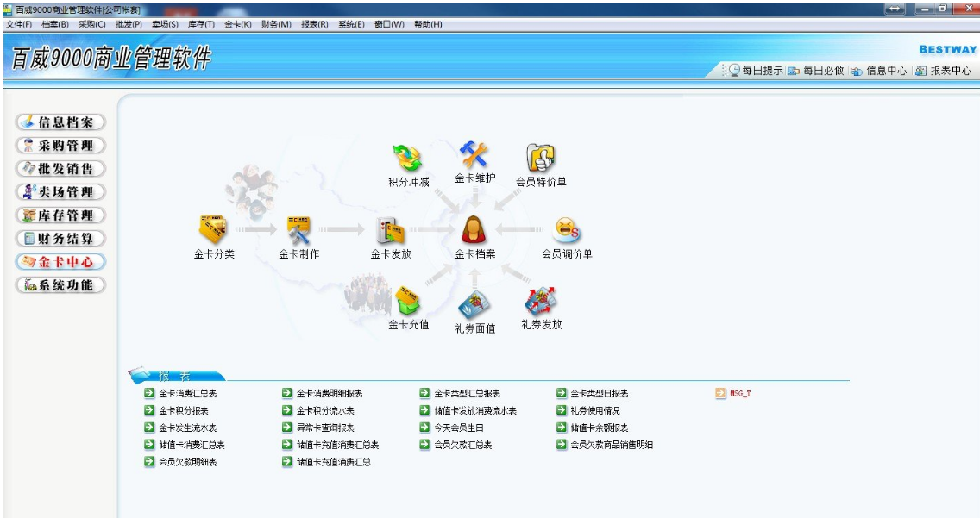The width and height of the screenshot is (980, 518).
Task: Open the 礼券面值 coupon value icon
Action: 474,304
